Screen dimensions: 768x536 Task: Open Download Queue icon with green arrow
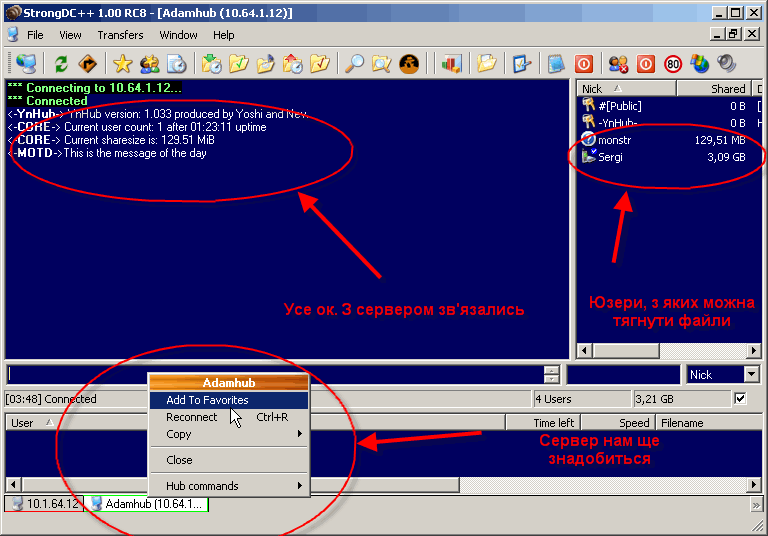[212, 64]
